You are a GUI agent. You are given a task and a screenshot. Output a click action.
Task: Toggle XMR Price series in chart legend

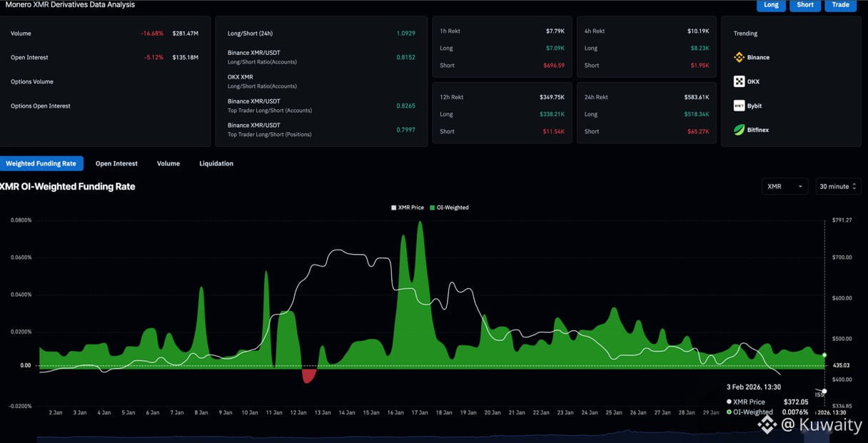tap(408, 208)
